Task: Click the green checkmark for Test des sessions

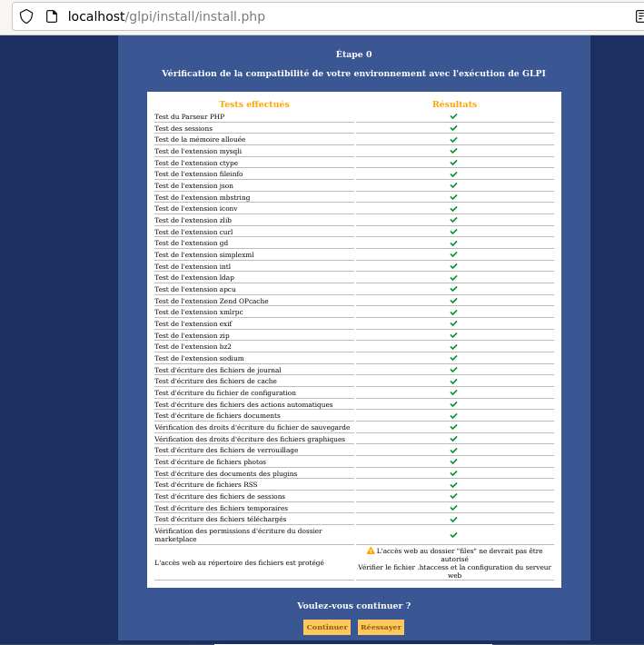Action: (x=453, y=128)
